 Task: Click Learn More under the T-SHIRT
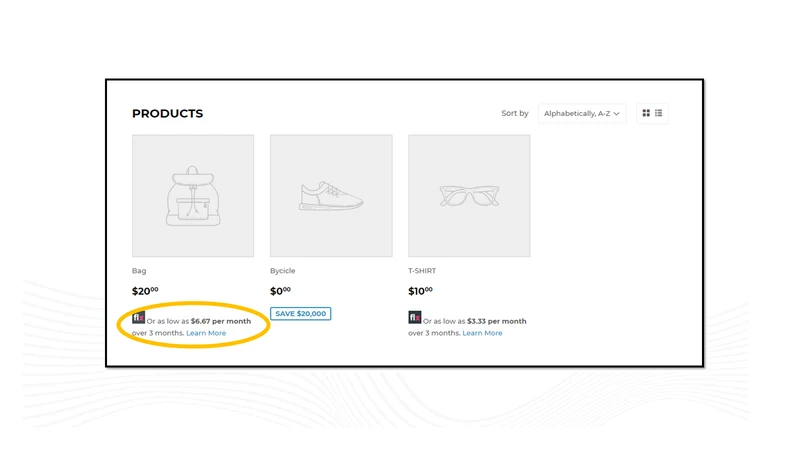point(482,333)
